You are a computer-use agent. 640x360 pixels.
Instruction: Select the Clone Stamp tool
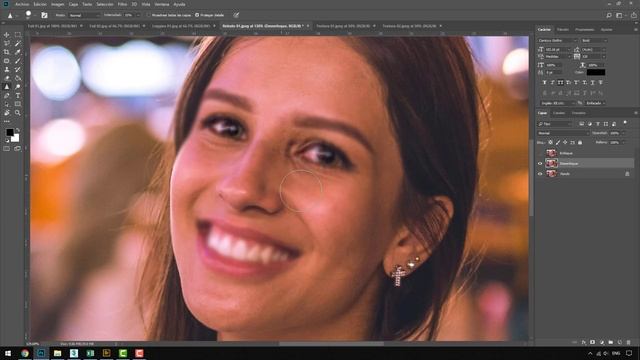(x=7, y=69)
